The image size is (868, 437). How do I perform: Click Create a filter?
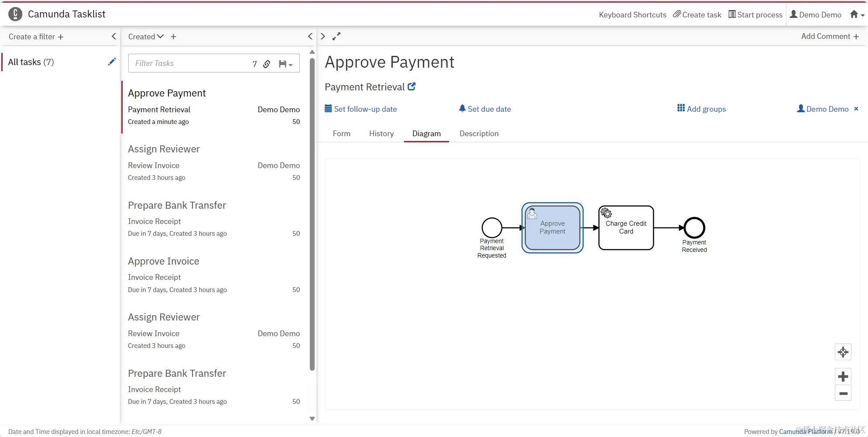pos(36,37)
